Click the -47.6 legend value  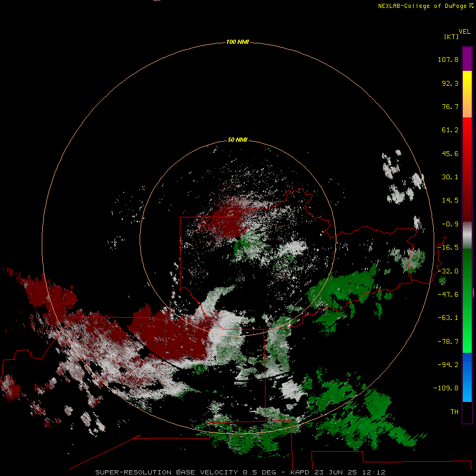pos(448,295)
